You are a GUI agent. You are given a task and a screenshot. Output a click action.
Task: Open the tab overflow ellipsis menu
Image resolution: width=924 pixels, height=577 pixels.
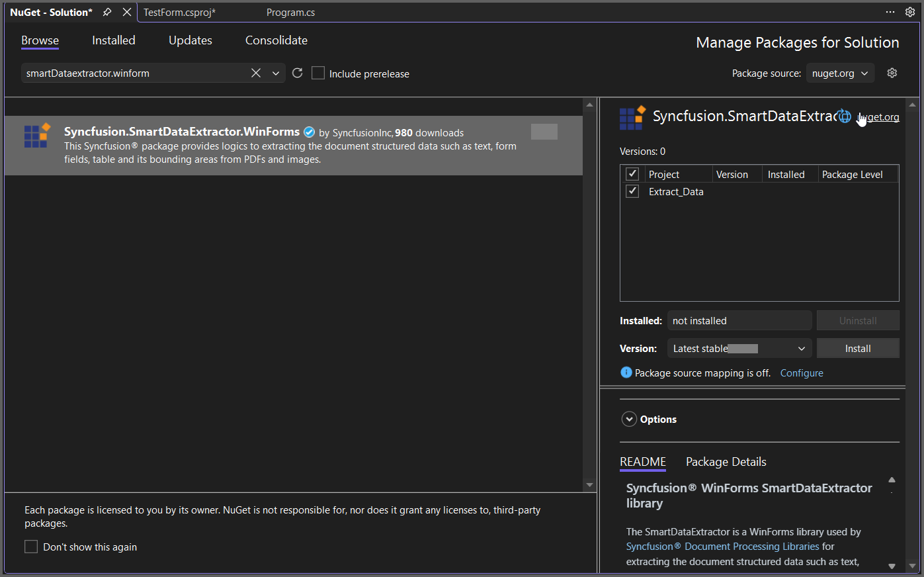[x=890, y=12]
